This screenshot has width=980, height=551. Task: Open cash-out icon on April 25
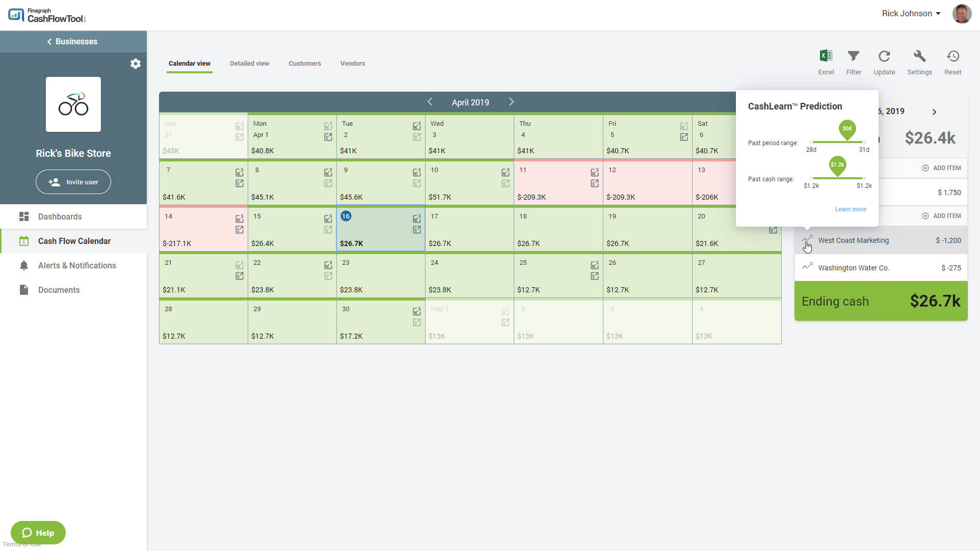pyautogui.click(x=595, y=276)
